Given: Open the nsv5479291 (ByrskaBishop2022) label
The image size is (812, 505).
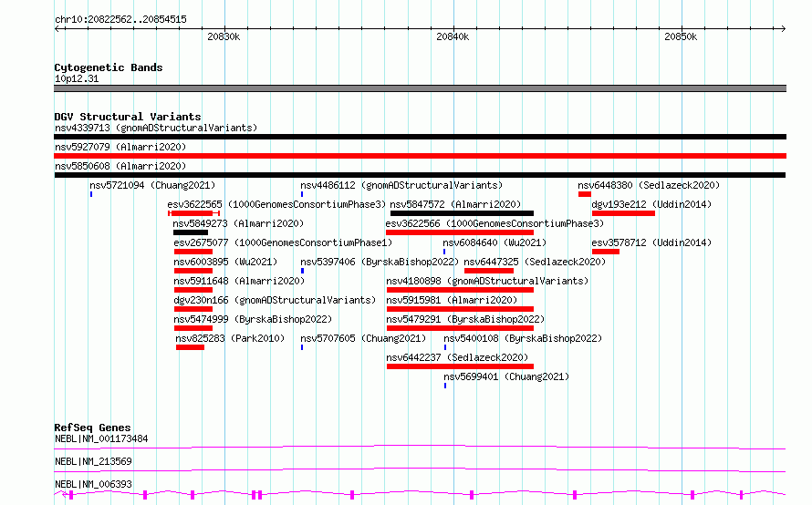Looking at the screenshot, I should pos(465,319).
